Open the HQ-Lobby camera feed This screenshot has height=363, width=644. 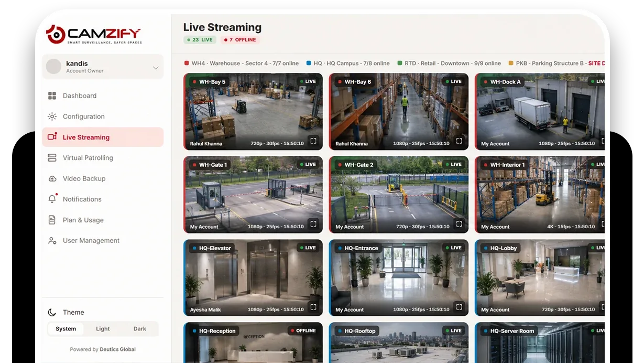(540, 278)
